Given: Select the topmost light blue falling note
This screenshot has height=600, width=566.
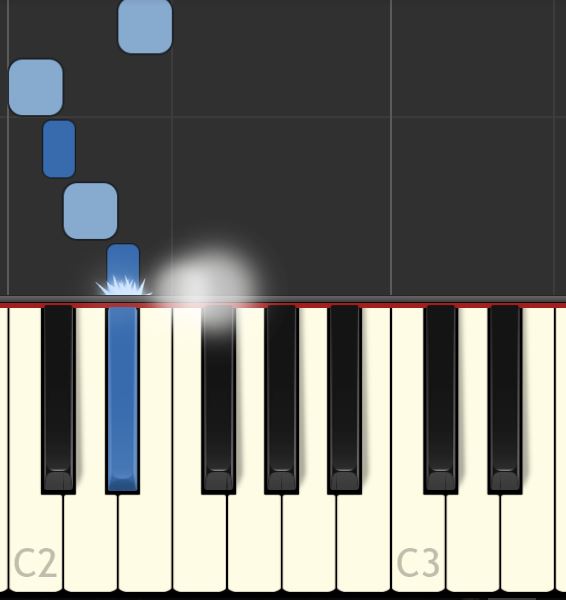Looking at the screenshot, I should (x=145, y=26).
